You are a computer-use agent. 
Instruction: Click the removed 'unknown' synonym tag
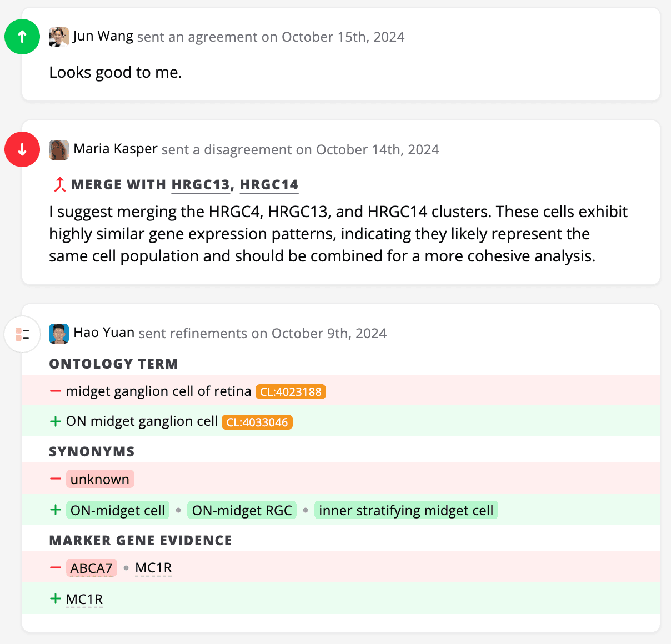(100, 480)
